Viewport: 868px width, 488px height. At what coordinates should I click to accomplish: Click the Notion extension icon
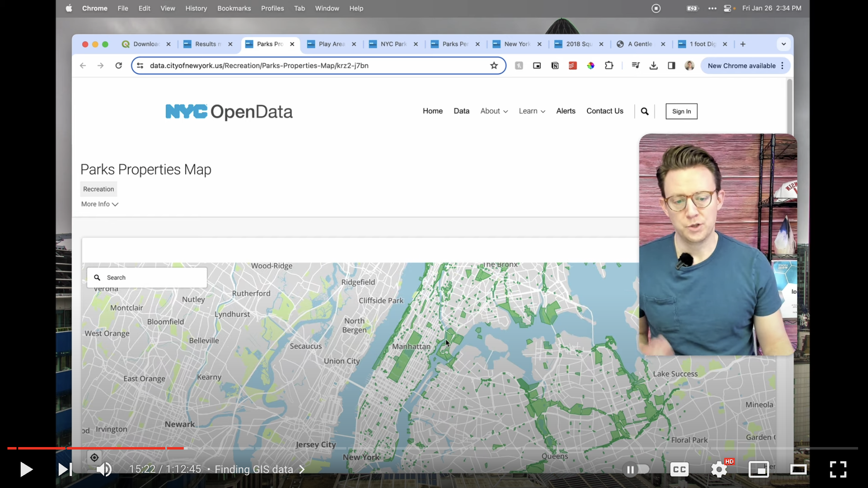coord(555,65)
